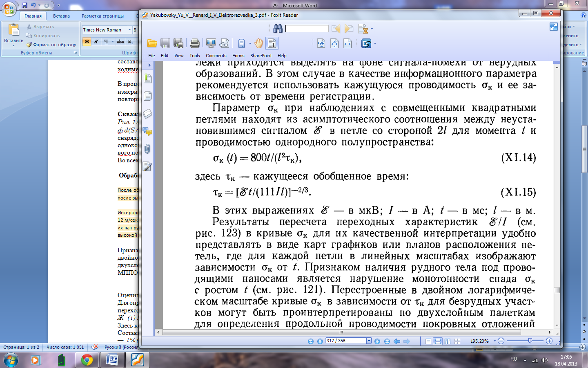Click the previous view blue arrow

click(397, 341)
